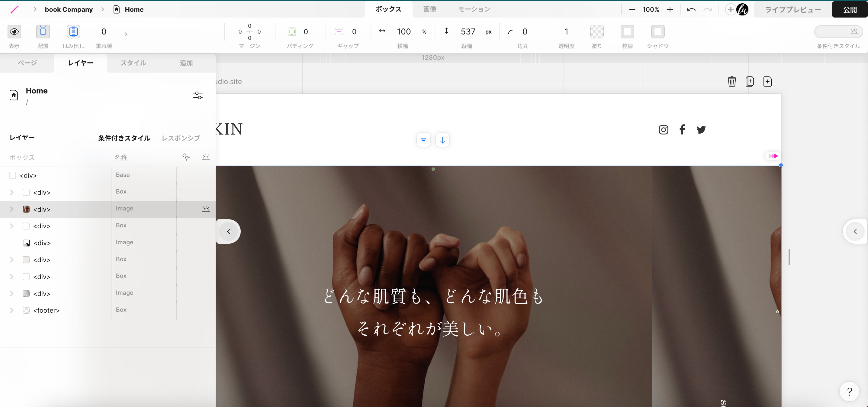Open Instagram icon in site header
Viewport: 868px width, 407px height.
pos(664,130)
